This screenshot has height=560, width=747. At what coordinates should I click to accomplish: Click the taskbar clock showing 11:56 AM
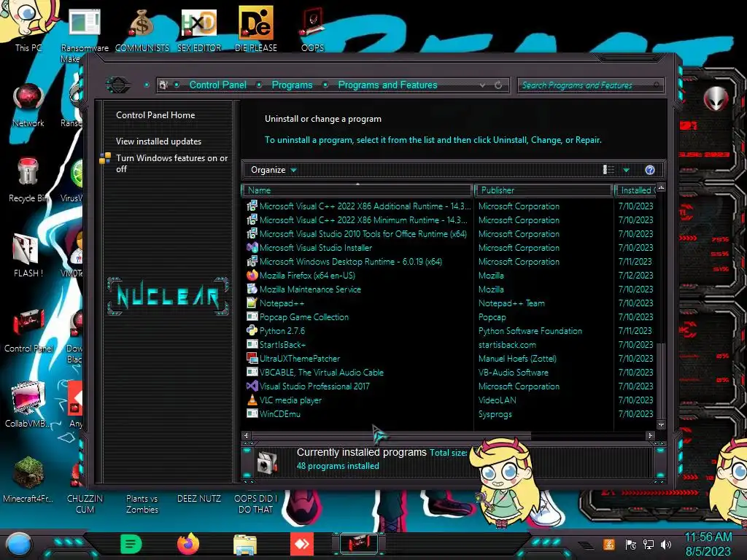tap(708, 544)
